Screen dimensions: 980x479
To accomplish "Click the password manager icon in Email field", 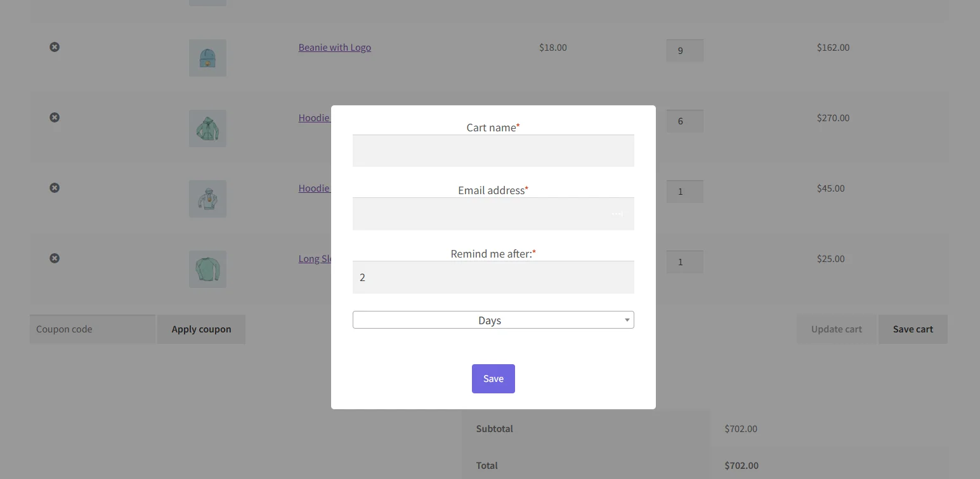I will click(617, 214).
